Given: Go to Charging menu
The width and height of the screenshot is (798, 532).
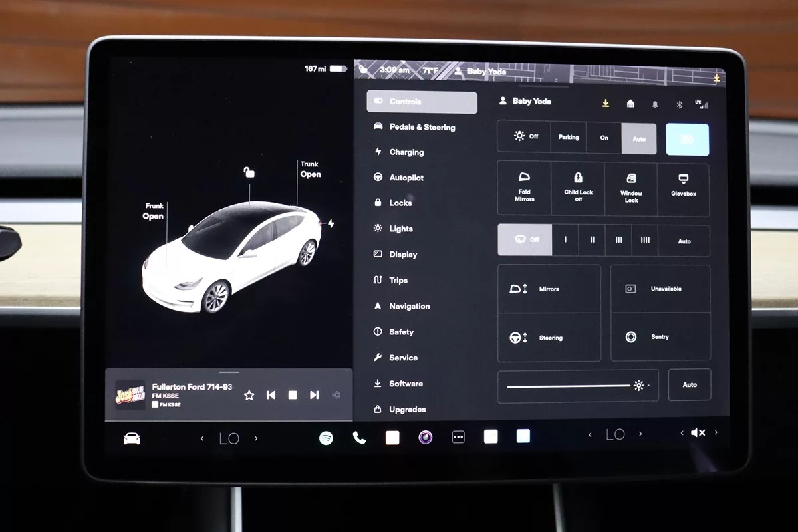Looking at the screenshot, I should tap(406, 152).
